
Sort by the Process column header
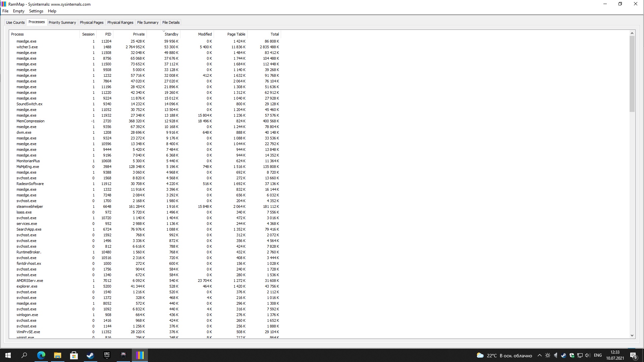[x=44, y=34]
